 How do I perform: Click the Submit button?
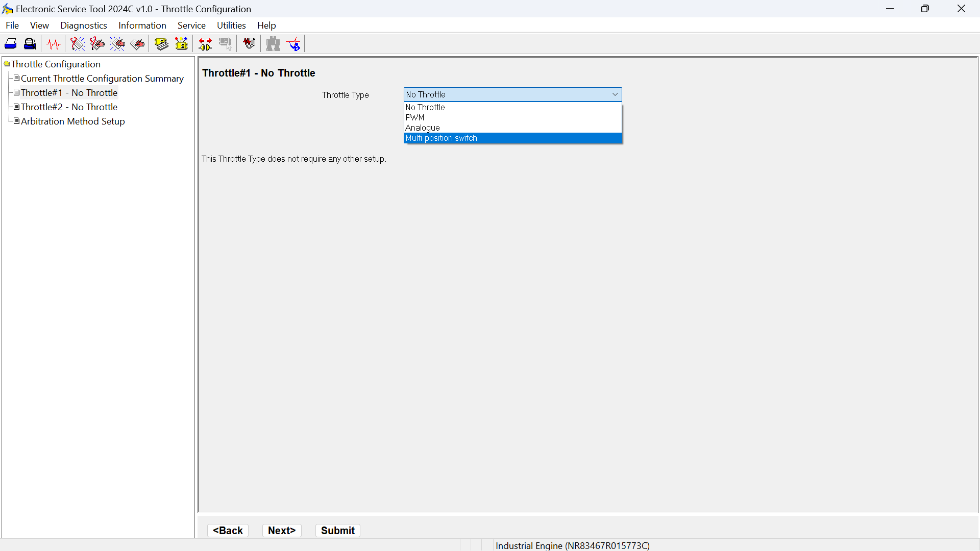pos(338,531)
